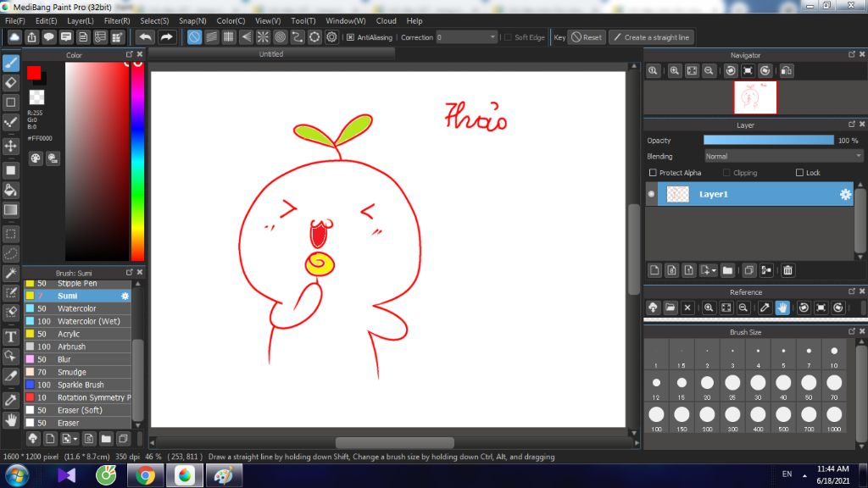Select the Smudge brush
Image resolution: width=868 pixels, height=488 pixels.
77,373
